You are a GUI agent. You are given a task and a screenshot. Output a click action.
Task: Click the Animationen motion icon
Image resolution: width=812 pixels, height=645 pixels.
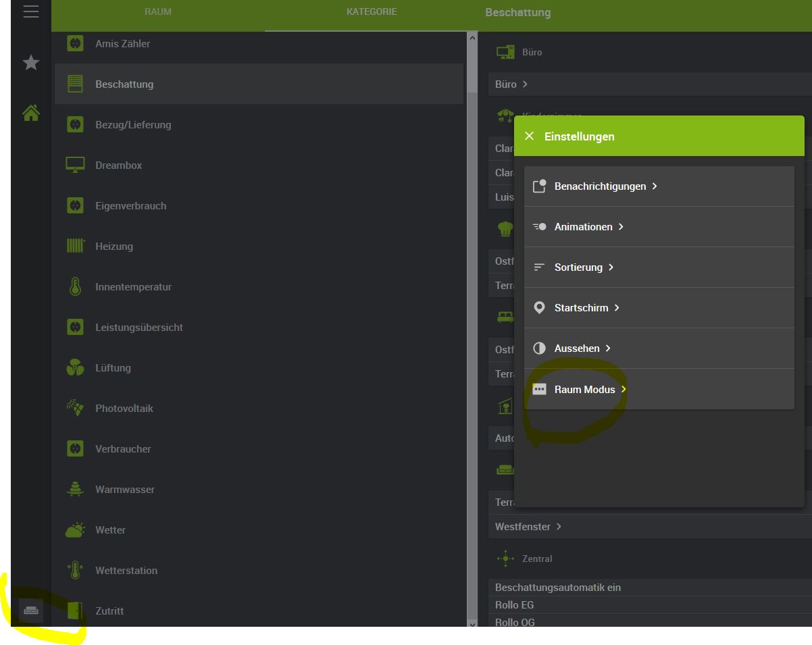click(539, 227)
